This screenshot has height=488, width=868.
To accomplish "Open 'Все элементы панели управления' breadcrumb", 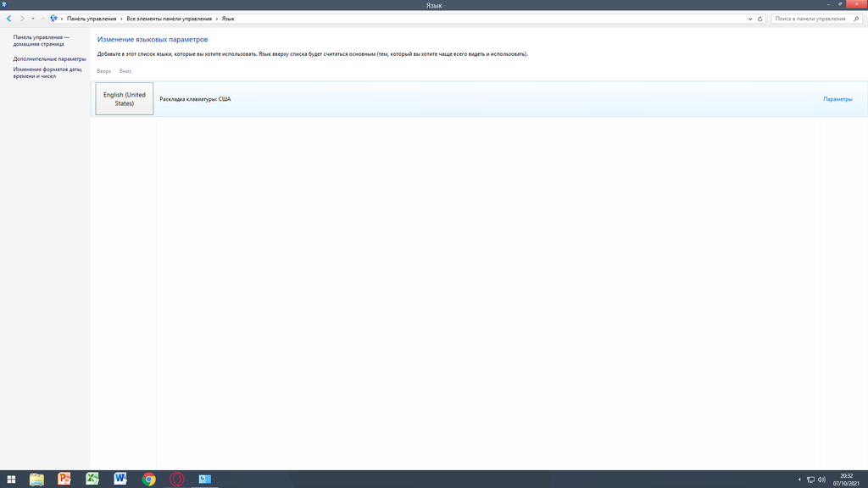I will point(169,19).
